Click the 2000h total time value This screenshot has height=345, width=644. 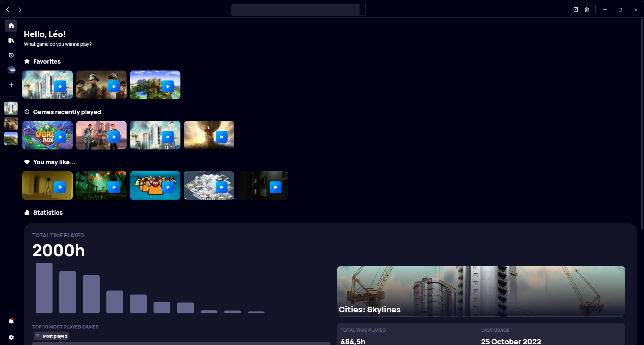[x=59, y=250]
